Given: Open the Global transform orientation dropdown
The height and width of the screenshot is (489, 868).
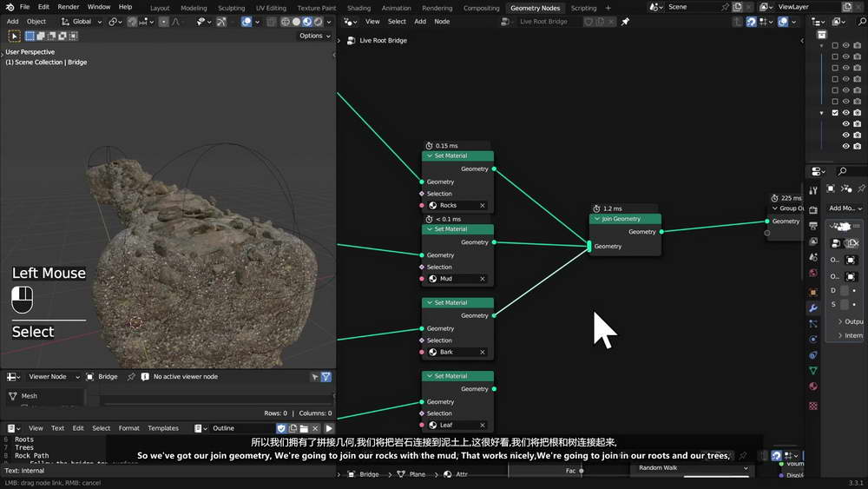Looking at the screenshot, I should point(82,22).
